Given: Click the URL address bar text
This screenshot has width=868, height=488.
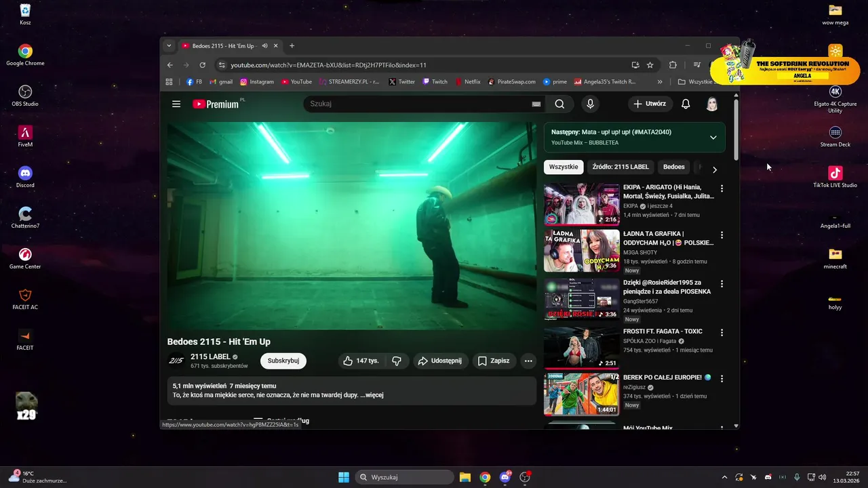Looking at the screenshot, I should [x=328, y=65].
